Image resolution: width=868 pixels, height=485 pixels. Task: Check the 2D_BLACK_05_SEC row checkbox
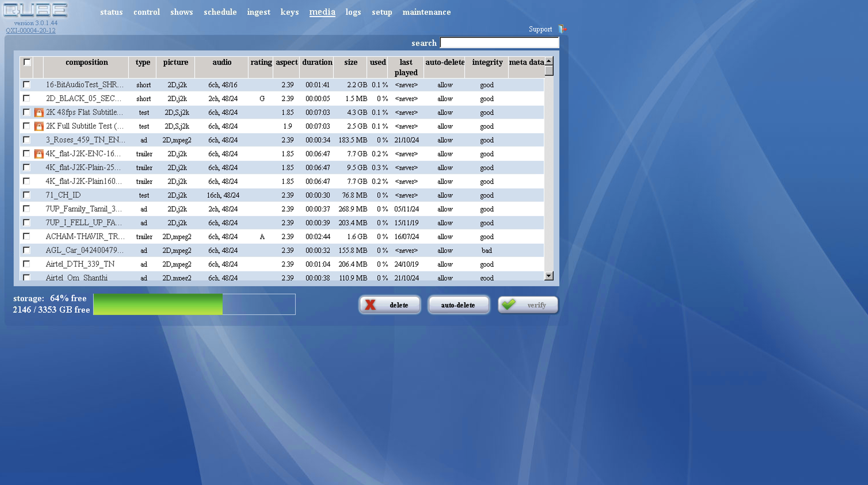tap(26, 98)
